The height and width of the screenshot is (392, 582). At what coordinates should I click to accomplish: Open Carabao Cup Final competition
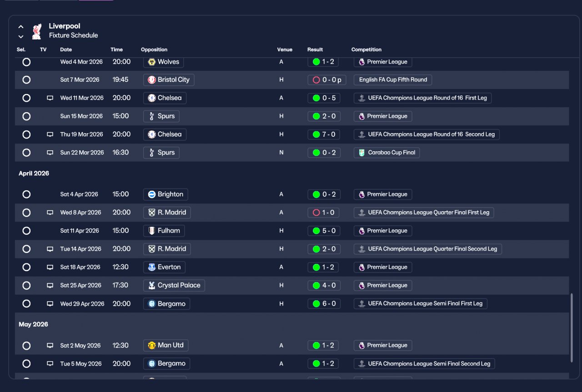click(x=386, y=153)
